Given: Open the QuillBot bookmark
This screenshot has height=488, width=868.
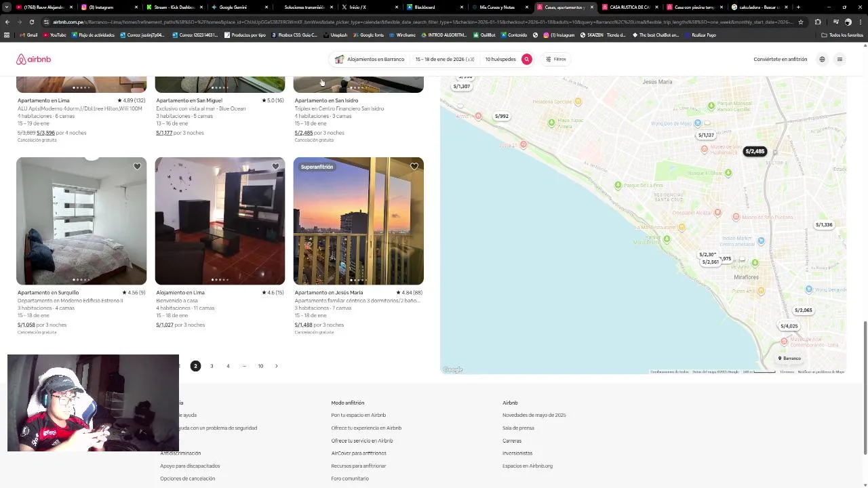Looking at the screenshot, I should tap(485, 35).
